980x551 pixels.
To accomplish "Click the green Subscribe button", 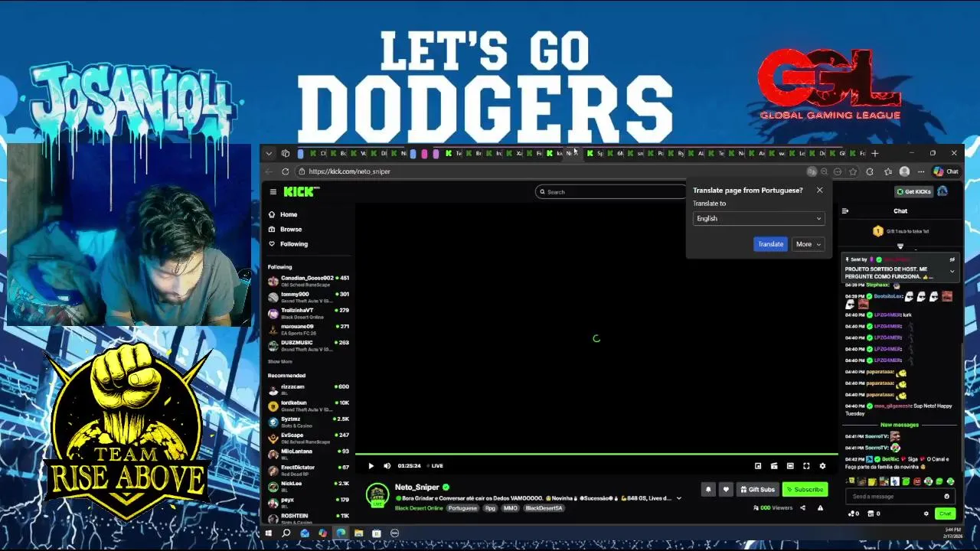I will point(805,489).
